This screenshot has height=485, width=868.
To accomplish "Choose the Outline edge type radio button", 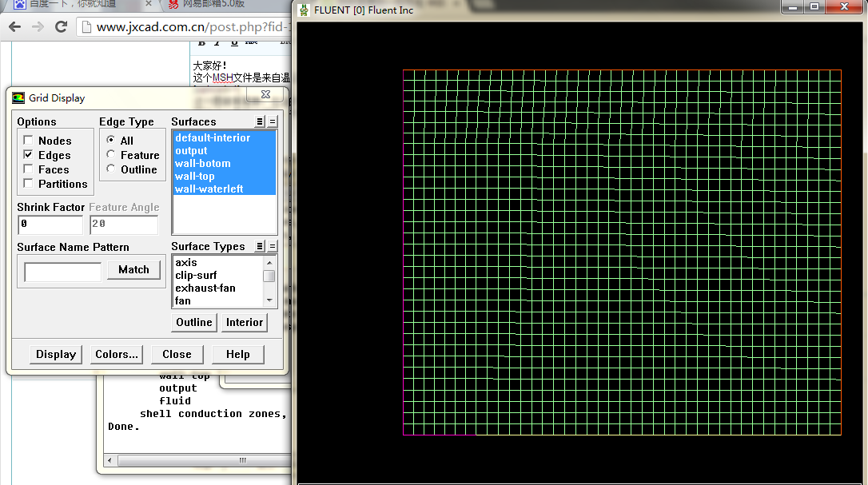I will [111, 169].
